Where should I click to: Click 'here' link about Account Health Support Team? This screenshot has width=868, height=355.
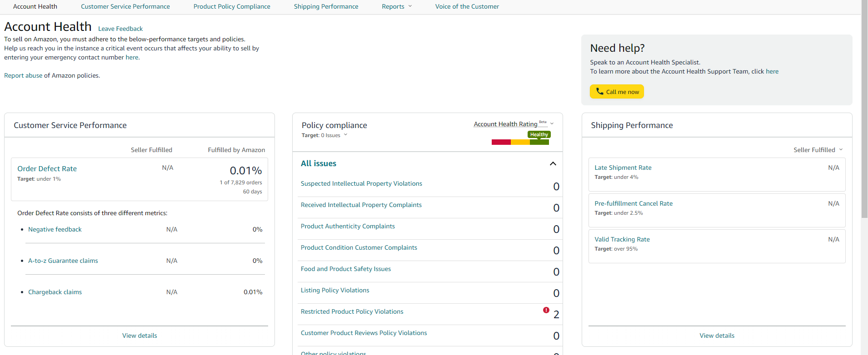point(772,71)
